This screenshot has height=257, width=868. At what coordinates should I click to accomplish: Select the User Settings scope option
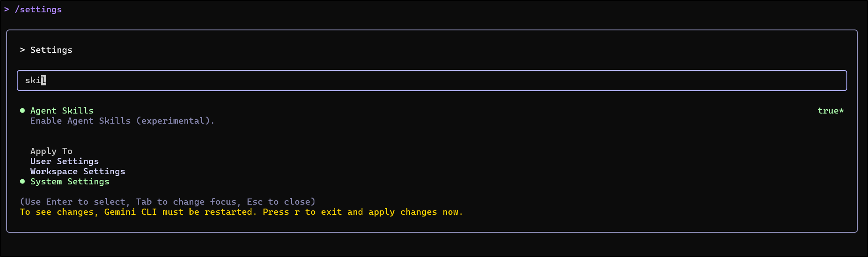click(x=64, y=161)
